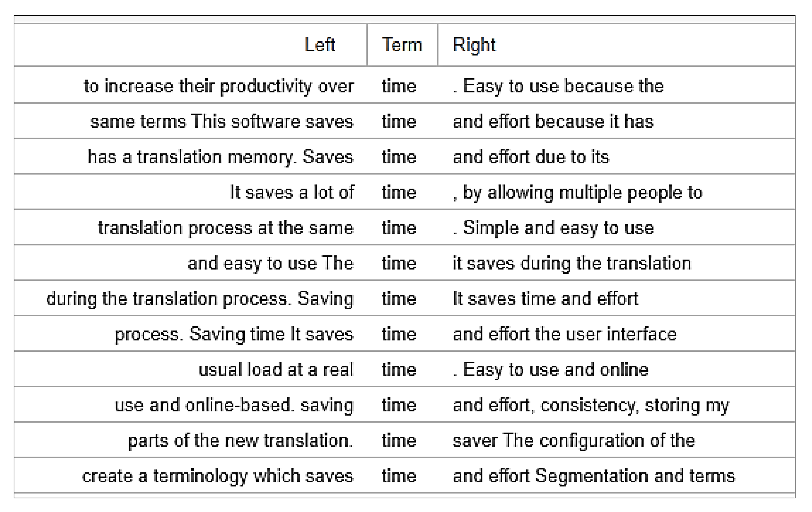Click the Left column header
The width and height of the screenshot is (812, 512).
tap(320, 45)
